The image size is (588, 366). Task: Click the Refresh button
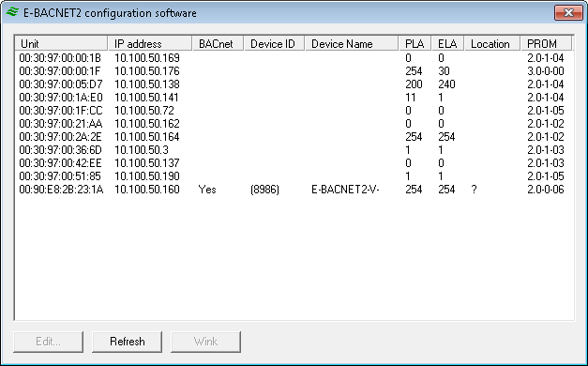pyautogui.click(x=128, y=342)
